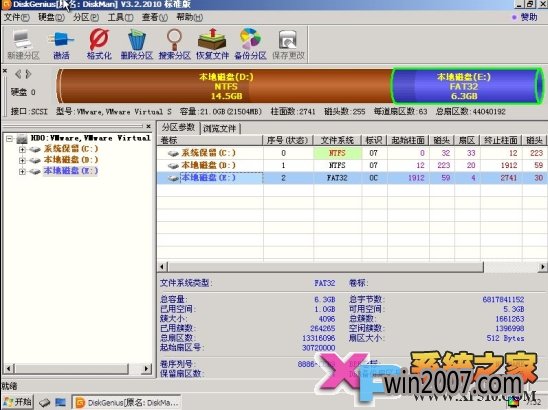Click drive icon beside 本地磁盘(E:) in tree
Screen dimensions: 548x410
[35, 171]
